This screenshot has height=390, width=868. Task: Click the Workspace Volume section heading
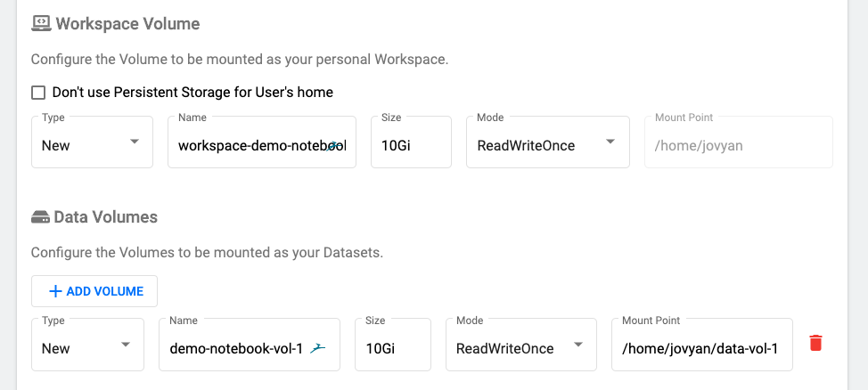point(127,24)
